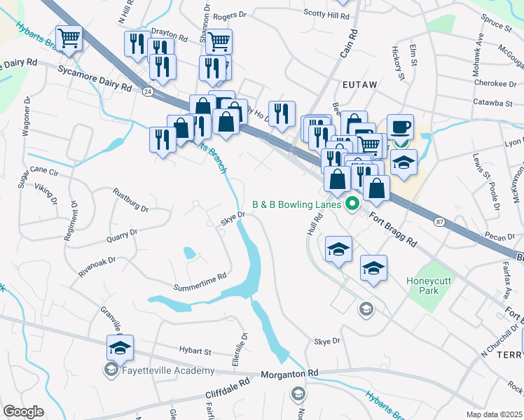The image size is (524, 420).
Task: Click the gray school icon near Morganton Rd
Action: (298, 395)
